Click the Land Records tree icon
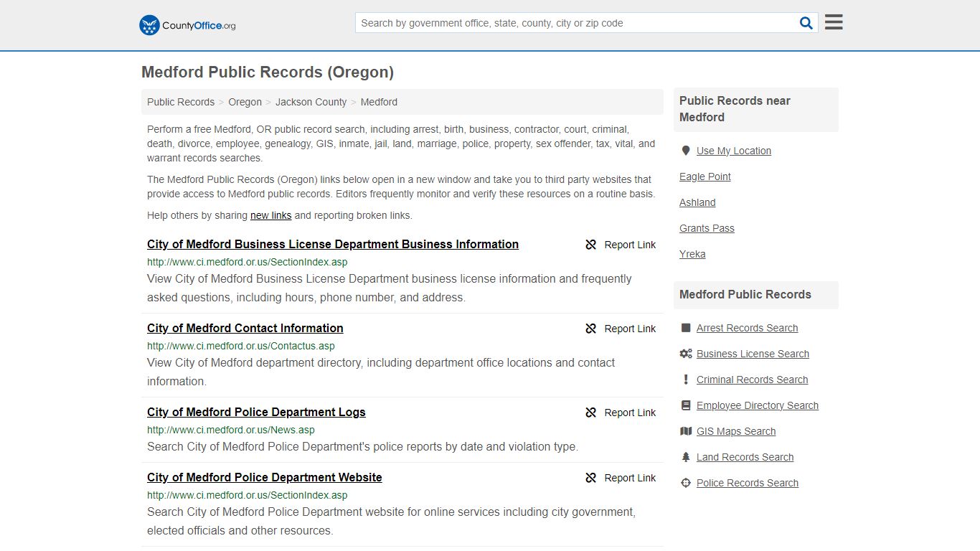 [686, 457]
